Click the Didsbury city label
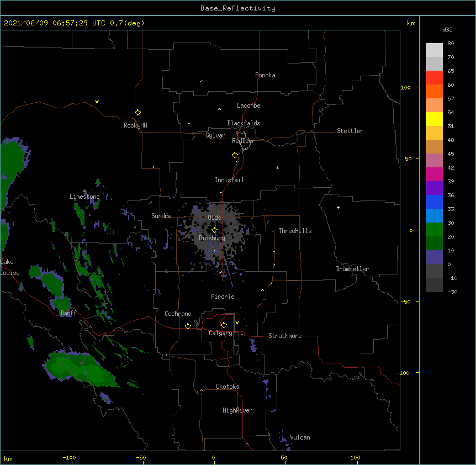The image size is (476, 465). pyautogui.click(x=212, y=238)
